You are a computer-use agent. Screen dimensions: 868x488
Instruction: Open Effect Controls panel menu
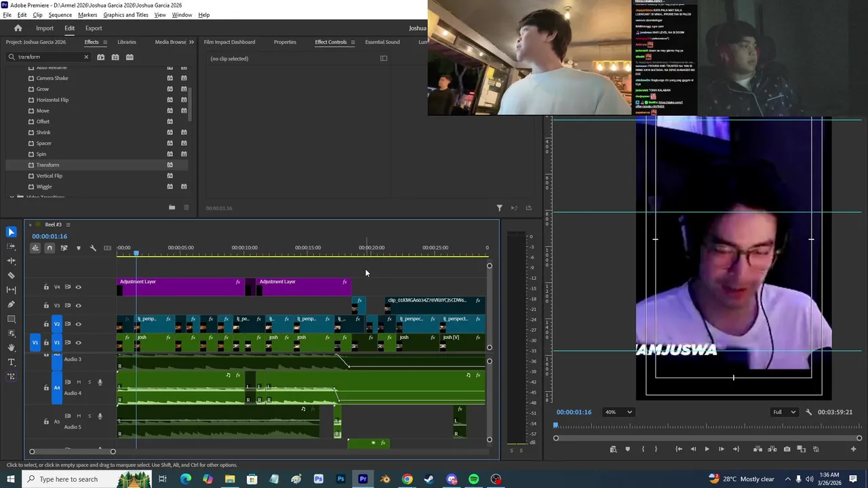(x=353, y=42)
